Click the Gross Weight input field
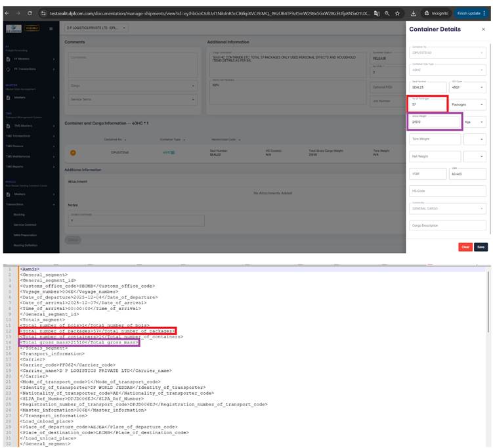 (434, 122)
